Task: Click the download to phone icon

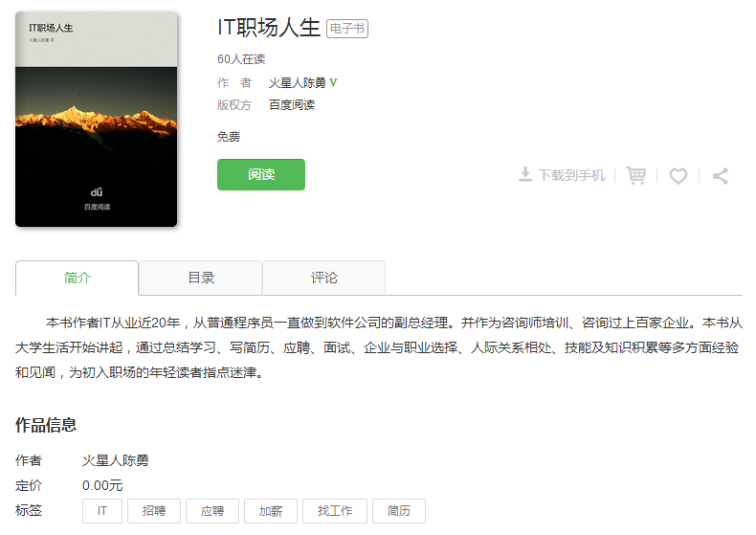Action: (x=525, y=174)
